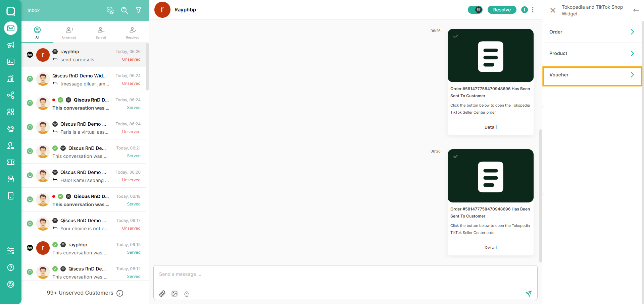Click the green info icon in chat header

525,10
